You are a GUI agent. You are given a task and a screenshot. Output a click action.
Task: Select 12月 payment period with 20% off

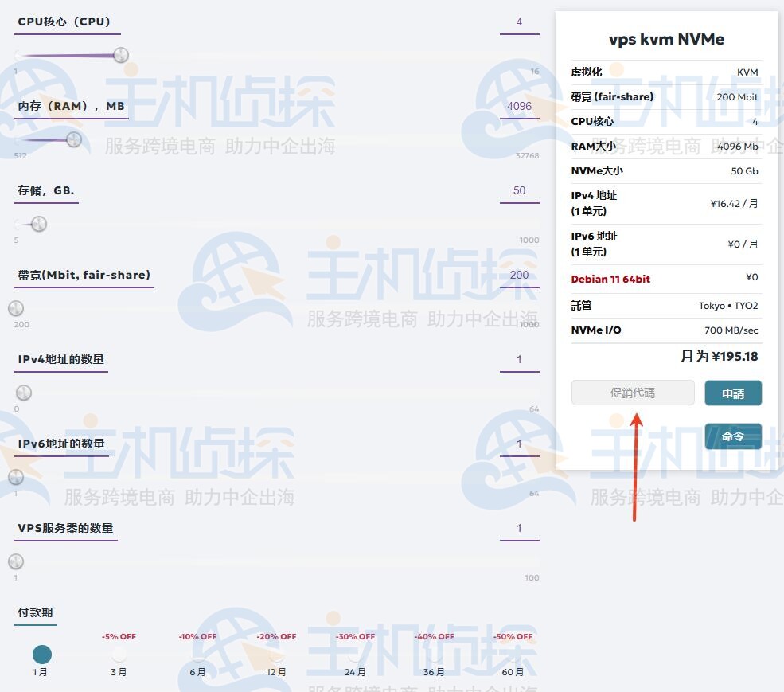point(276,655)
